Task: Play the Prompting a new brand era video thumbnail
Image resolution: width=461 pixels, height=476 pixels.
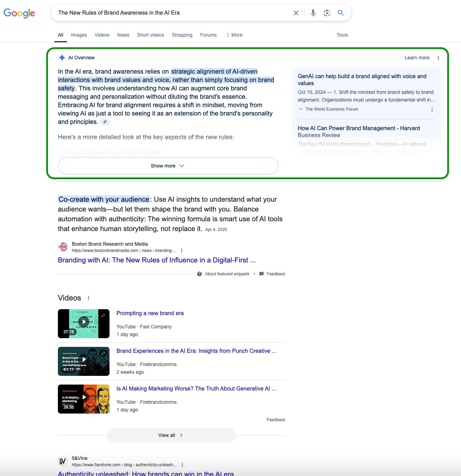Action: [x=84, y=323]
